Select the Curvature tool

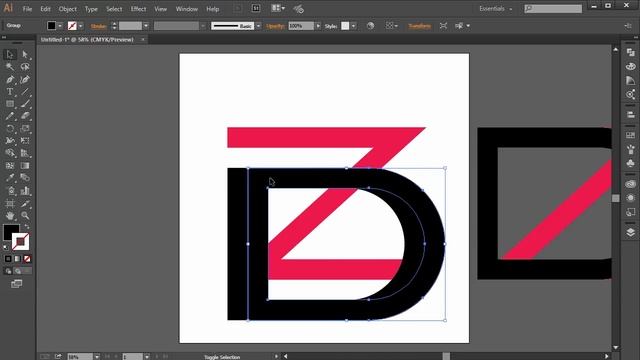[x=25, y=80]
